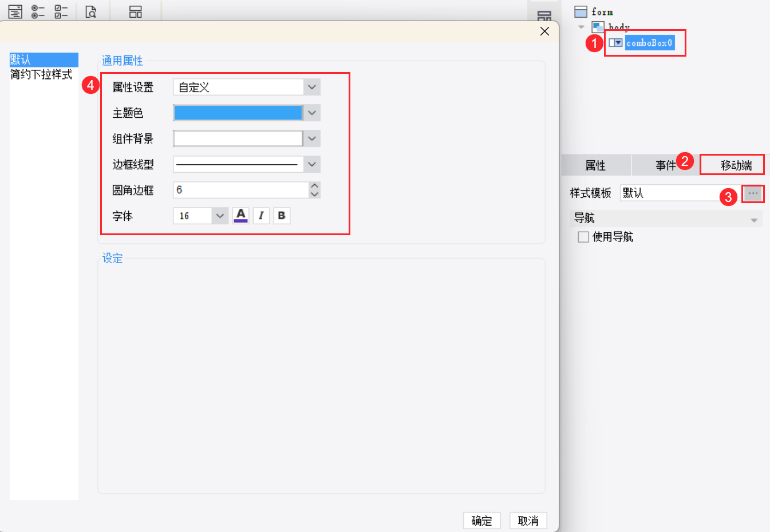The width and height of the screenshot is (770, 532).
Task: Click the 通用属性 section heading
Action: tap(123, 61)
